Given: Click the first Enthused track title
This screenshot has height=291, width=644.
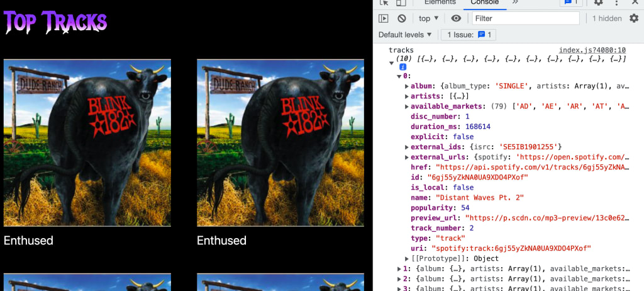Looking at the screenshot, I should (x=28, y=241).
